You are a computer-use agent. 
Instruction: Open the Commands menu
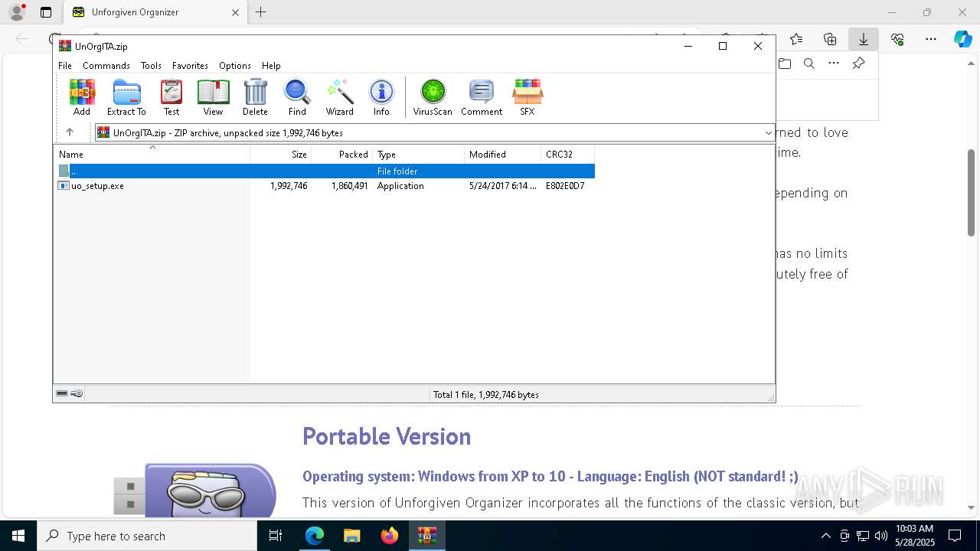tap(106, 66)
